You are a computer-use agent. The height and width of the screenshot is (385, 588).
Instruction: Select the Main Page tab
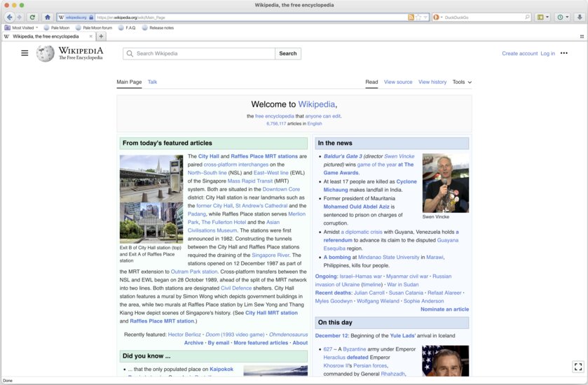[129, 82]
